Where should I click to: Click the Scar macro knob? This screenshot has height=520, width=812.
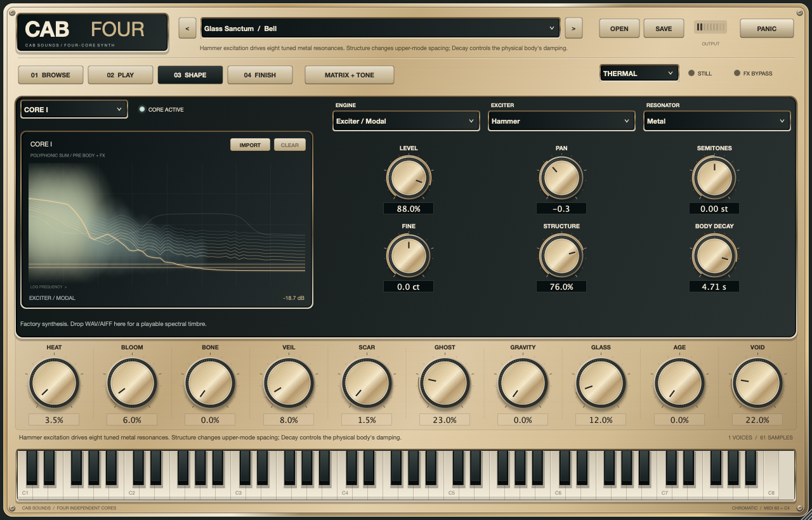[367, 383]
